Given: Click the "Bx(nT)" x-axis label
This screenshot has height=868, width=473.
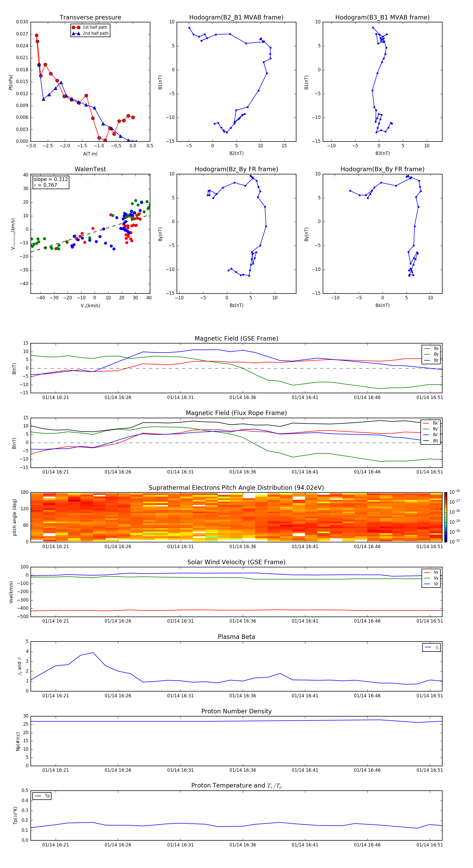Looking at the screenshot, I should pyautogui.click(x=382, y=305).
